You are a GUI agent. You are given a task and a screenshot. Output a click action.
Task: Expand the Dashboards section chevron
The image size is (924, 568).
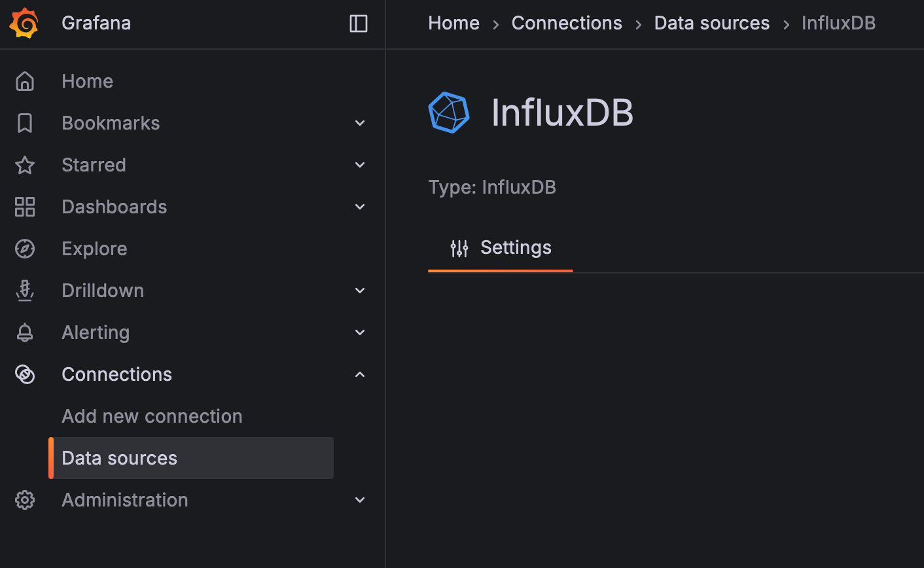pyautogui.click(x=360, y=207)
